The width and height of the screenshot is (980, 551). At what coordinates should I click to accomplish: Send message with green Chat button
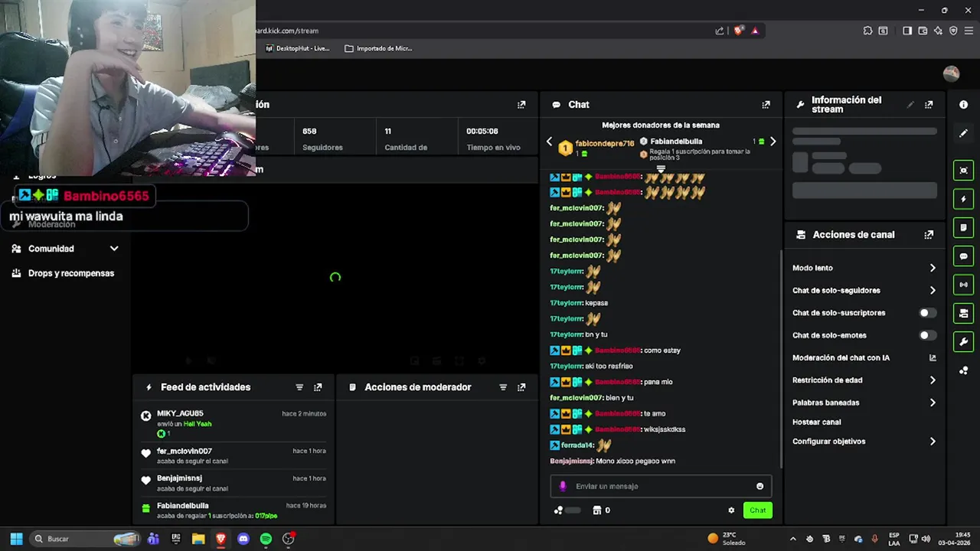pos(757,510)
